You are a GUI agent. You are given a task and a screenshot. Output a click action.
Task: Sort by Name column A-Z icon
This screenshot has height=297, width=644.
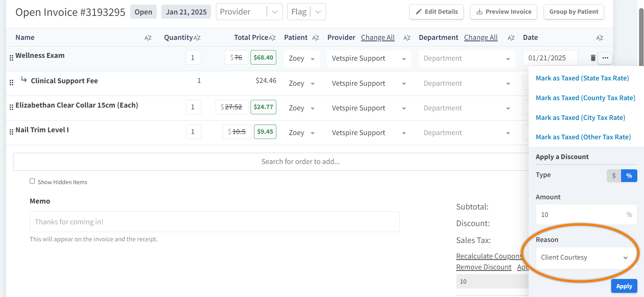(x=148, y=38)
